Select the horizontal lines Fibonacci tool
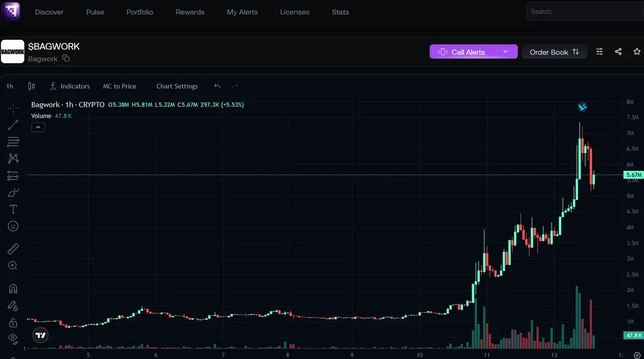The width and height of the screenshot is (644, 359). 13,142
